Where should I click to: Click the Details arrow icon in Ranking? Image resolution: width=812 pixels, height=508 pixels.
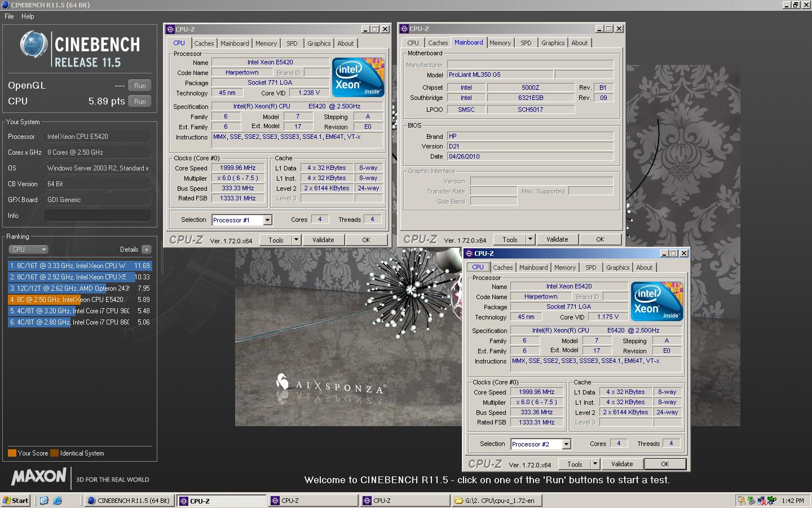pos(146,249)
